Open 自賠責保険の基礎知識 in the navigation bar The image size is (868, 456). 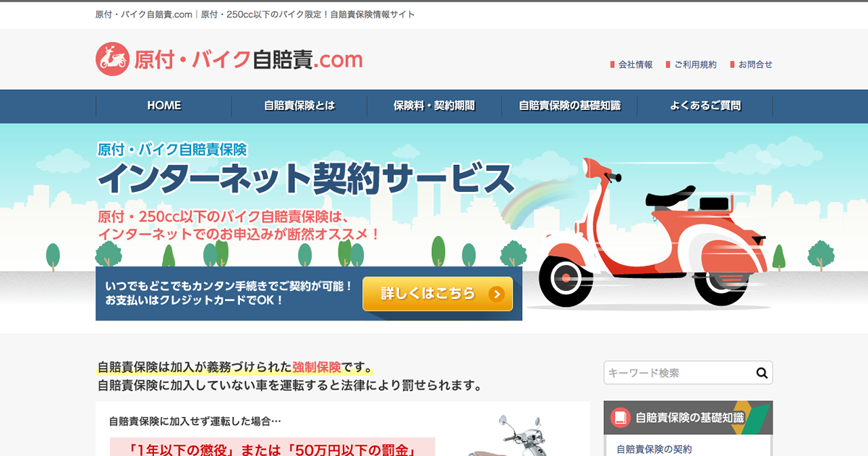(569, 106)
